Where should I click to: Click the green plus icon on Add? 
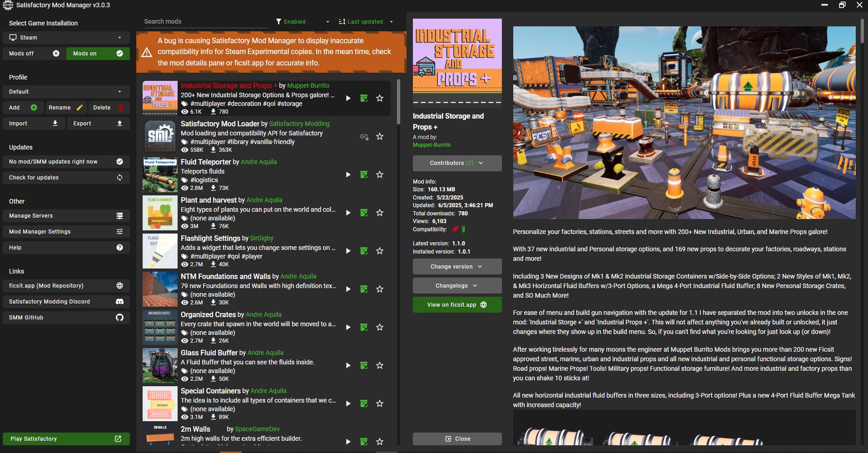click(34, 108)
